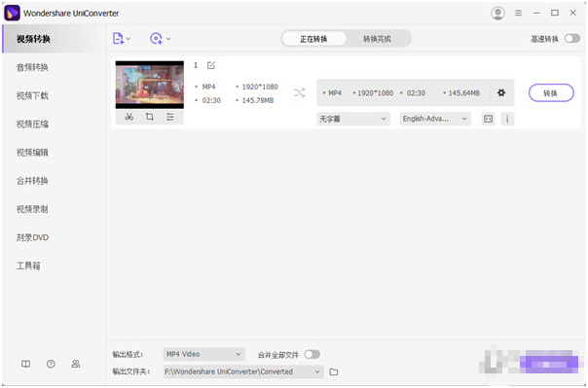Open the hamburger menu icon

point(518,13)
